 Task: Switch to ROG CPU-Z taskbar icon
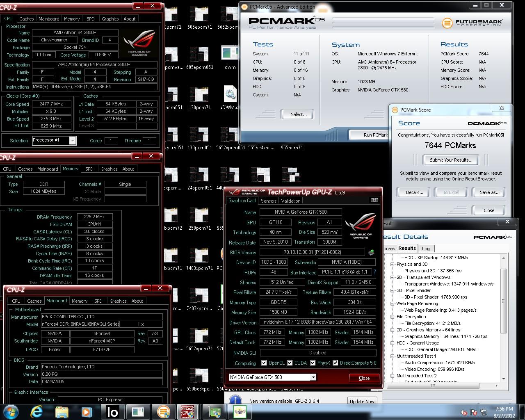[x=188, y=411]
